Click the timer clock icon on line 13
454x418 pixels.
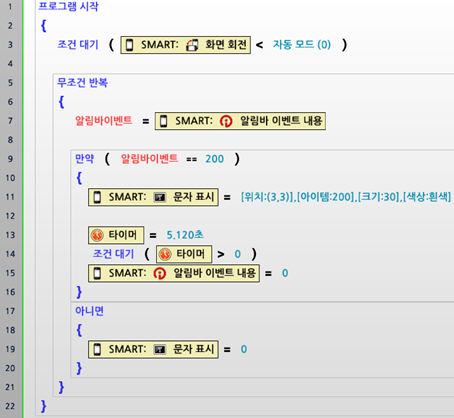click(x=97, y=235)
